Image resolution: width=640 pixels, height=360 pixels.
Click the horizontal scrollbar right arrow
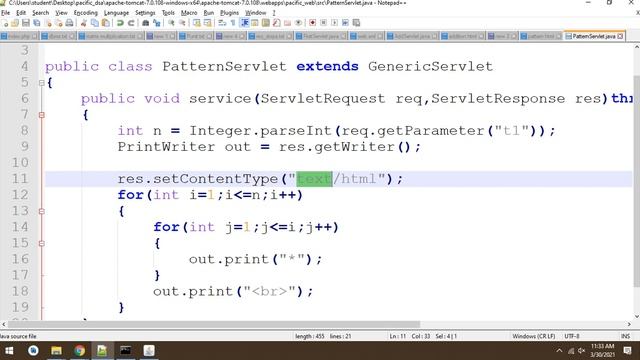pyautogui.click(x=629, y=324)
